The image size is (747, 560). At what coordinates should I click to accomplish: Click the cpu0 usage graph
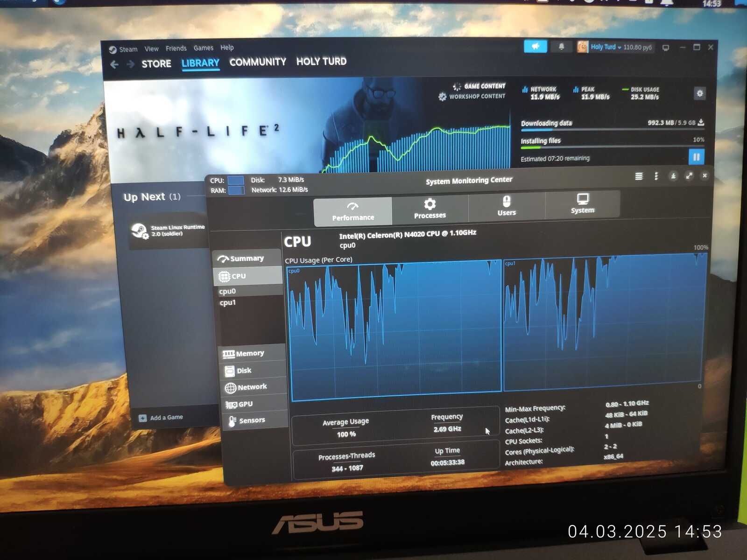click(396, 330)
